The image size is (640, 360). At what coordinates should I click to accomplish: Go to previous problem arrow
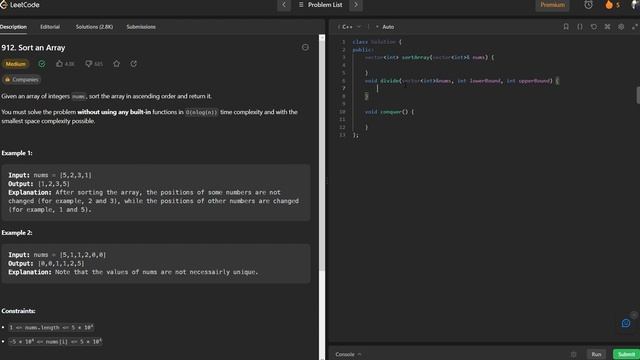tap(284, 5)
